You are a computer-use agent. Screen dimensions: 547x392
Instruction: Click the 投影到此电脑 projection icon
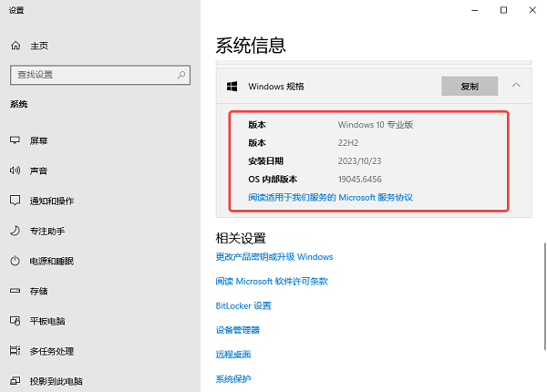[15, 381]
